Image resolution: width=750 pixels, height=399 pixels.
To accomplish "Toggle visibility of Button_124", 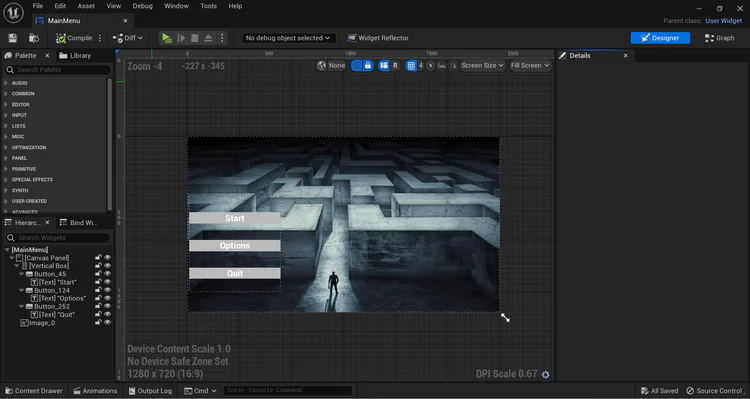I will pyautogui.click(x=108, y=290).
